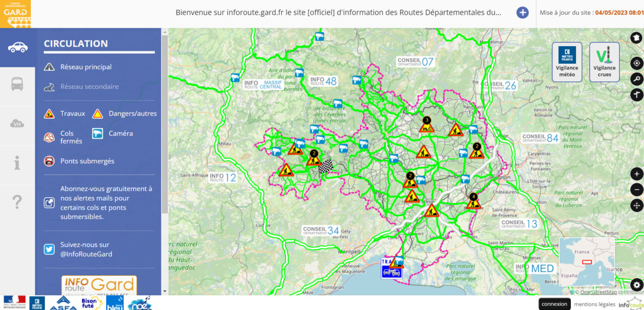Zoom out on the map
Screen dimensions: 644x310
pyautogui.click(x=636, y=190)
